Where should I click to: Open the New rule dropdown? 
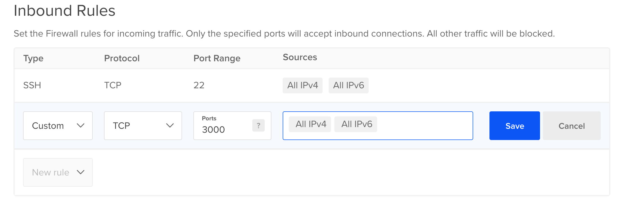[58, 172]
